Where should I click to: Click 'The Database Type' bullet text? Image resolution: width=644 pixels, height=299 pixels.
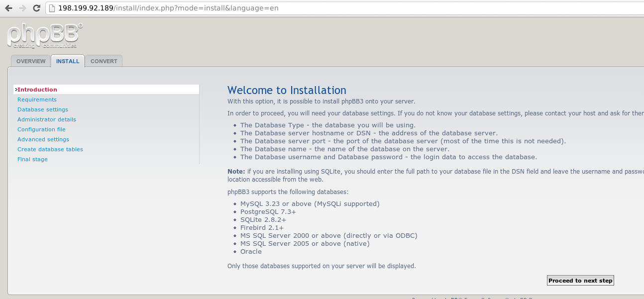(x=328, y=125)
